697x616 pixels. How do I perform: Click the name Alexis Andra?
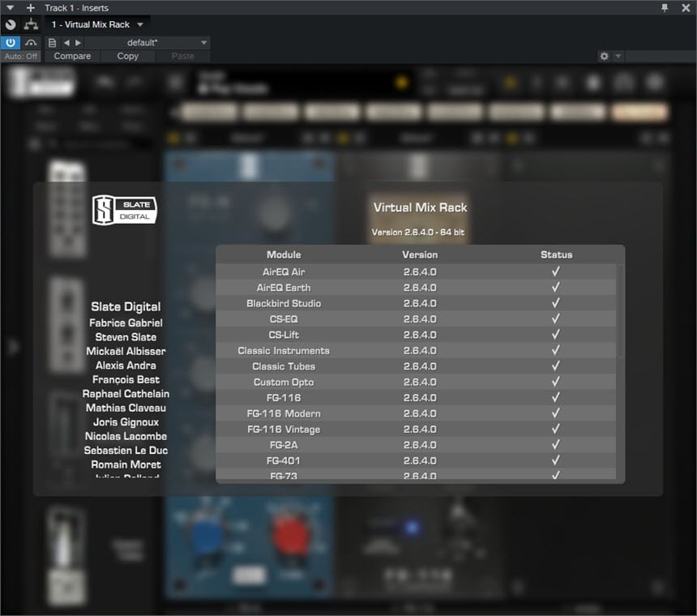coord(126,366)
